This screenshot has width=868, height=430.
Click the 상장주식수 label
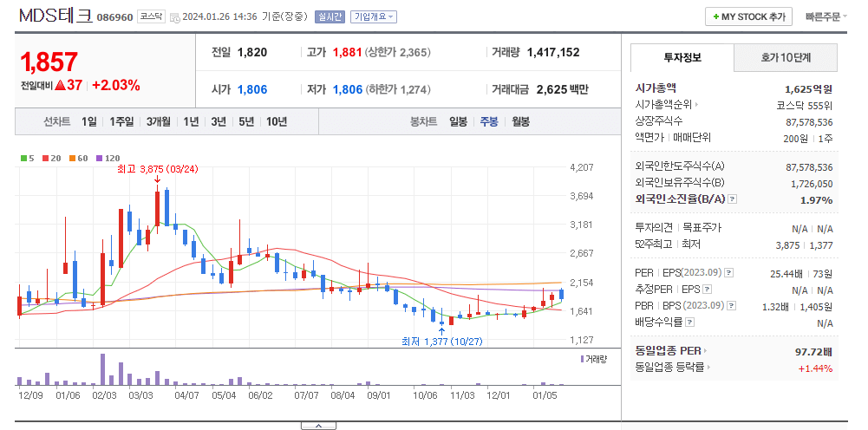[659, 121]
